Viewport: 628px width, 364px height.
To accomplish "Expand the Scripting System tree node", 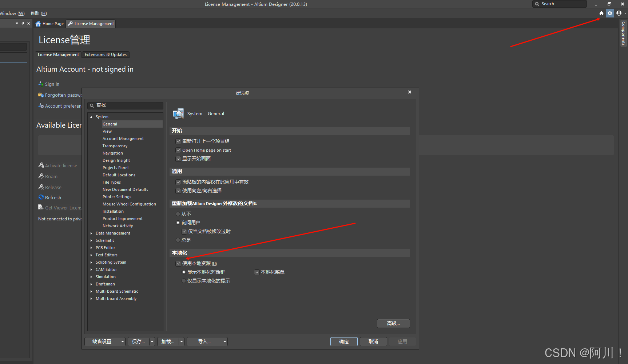I will [x=91, y=262].
